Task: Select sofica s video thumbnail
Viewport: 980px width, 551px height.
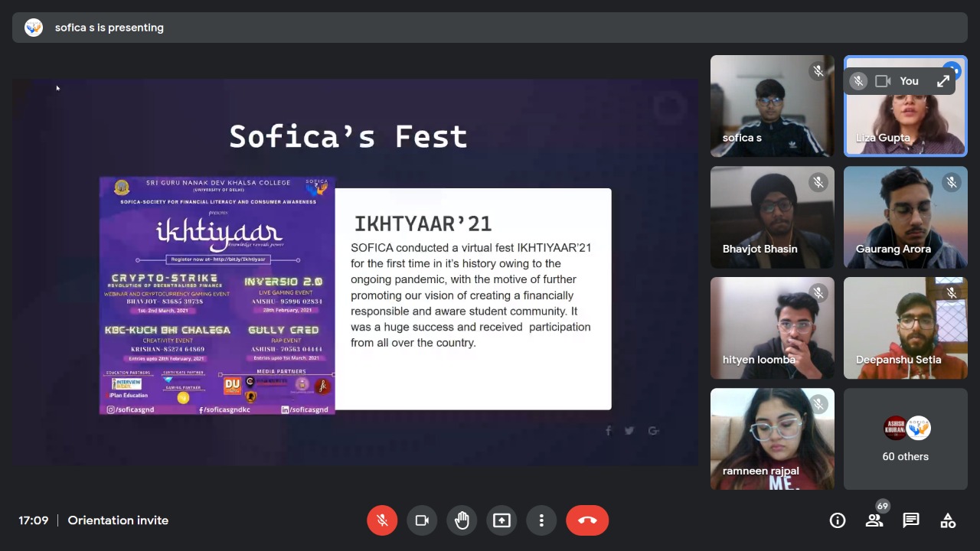Action: coord(772,106)
